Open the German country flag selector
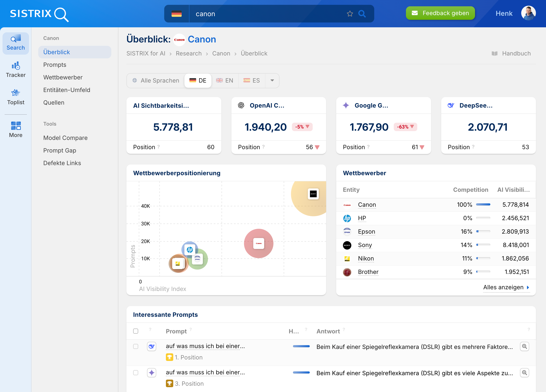 pyautogui.click(x=177, y=14)
